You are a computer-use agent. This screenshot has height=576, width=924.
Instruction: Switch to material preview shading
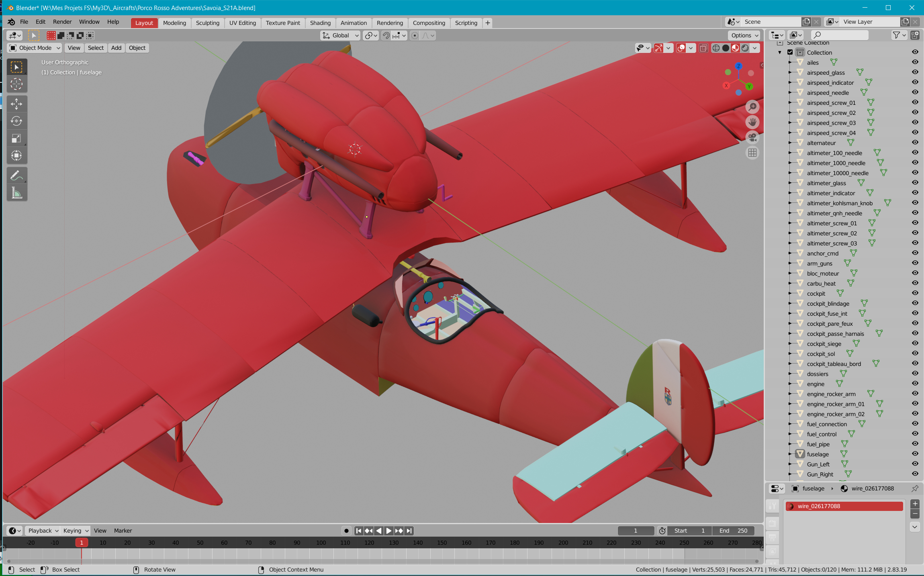coord(735,48)
